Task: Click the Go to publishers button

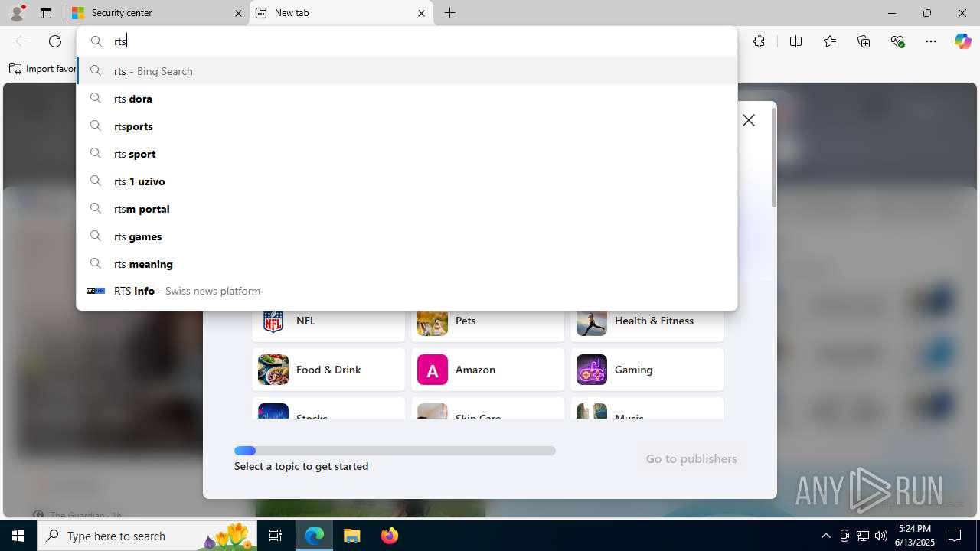Action: (691, 459)
